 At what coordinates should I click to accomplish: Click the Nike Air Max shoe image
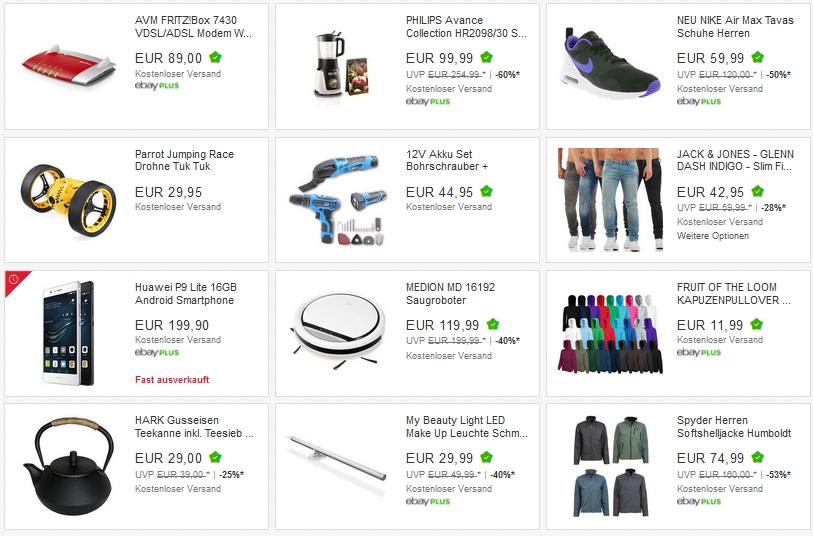(x=609, y=63)
